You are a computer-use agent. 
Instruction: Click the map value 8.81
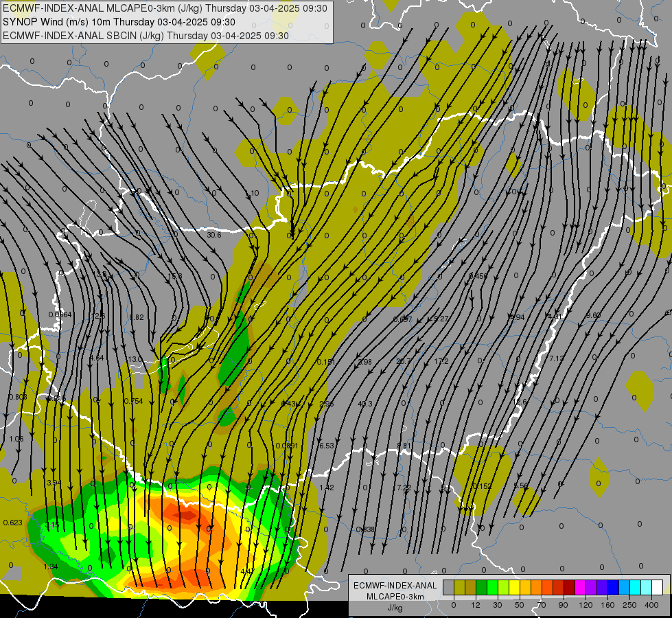pyautogui.click(x=404, y=446)
